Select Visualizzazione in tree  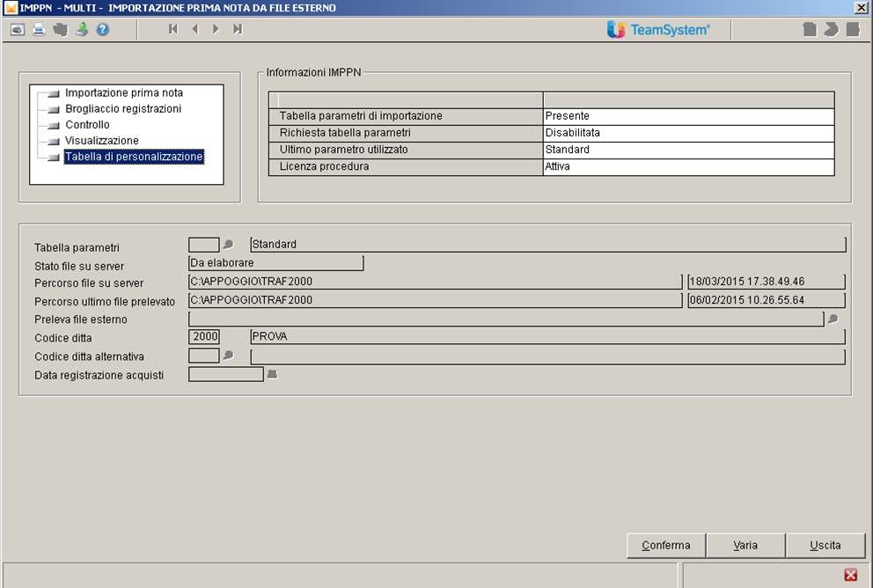102,141
